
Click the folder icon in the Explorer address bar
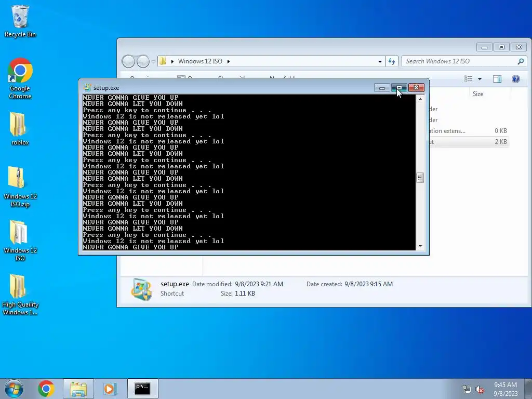pyautogui.click(x=163, y=61)
